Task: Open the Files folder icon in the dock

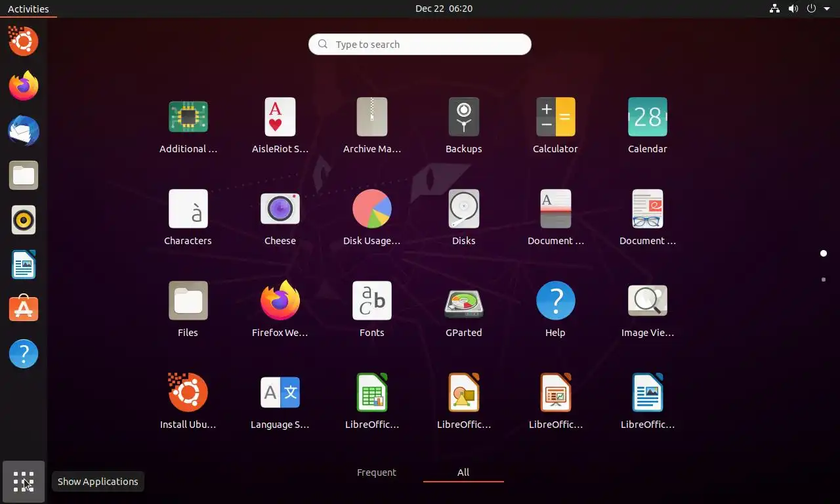Action: click(x=24, y=175)
